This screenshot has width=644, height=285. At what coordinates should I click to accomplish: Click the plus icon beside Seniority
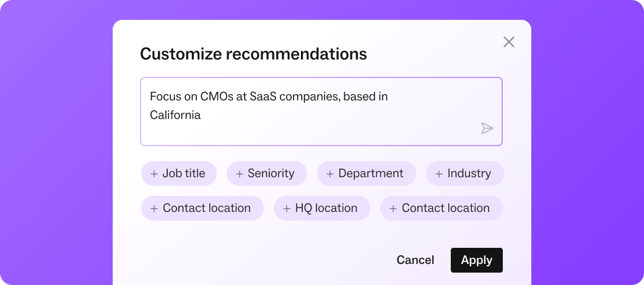pos(240,174)
